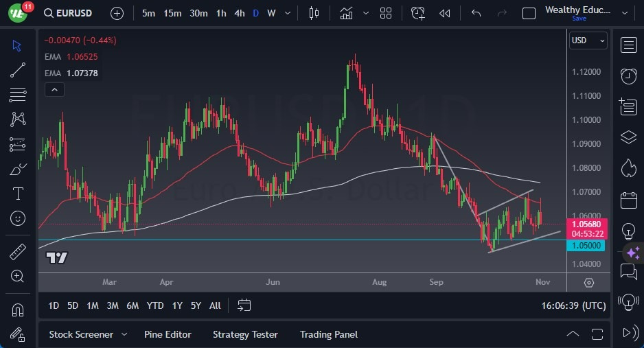Open the forecasting and measurement tools
Image resolution: width=644 pixels, height=348 pixels.
18,144
